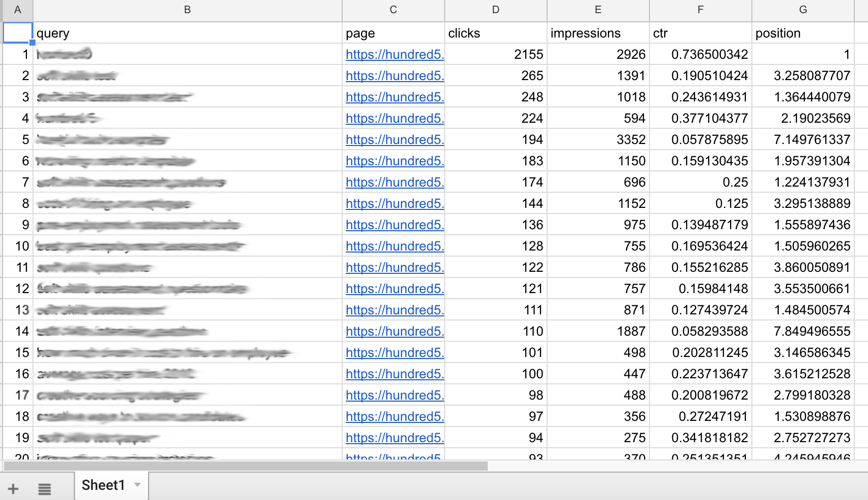Click the impressions cell '696'
Viewport: 868px width, 500px height.
click(598, 182)
